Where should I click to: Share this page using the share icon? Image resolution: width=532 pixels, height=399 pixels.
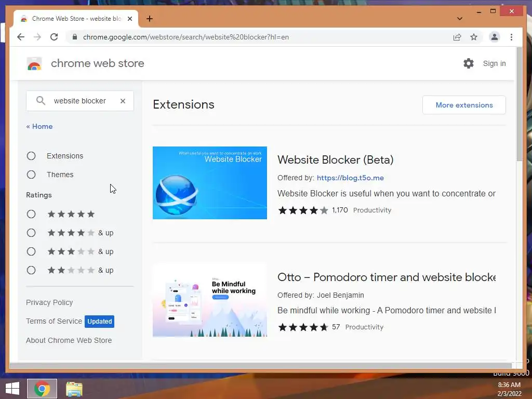point(457,37)
